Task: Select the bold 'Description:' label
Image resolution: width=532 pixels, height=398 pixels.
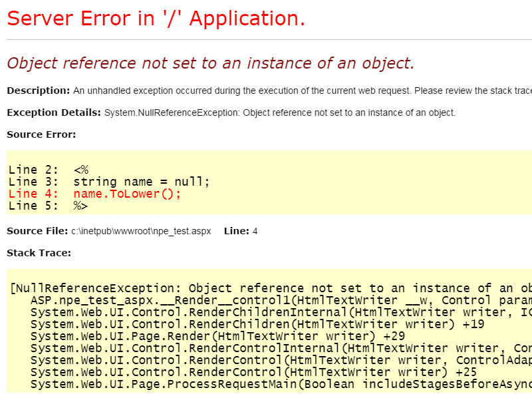Action: point(37,91)
